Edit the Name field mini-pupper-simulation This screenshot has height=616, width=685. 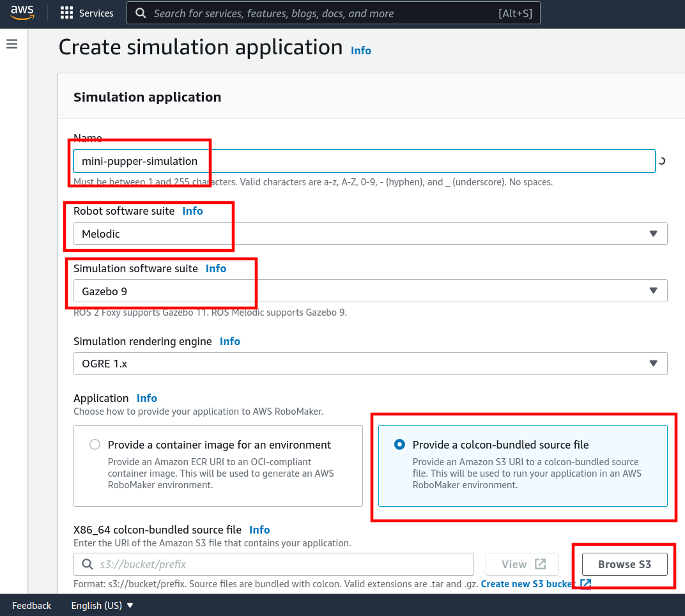364,161
